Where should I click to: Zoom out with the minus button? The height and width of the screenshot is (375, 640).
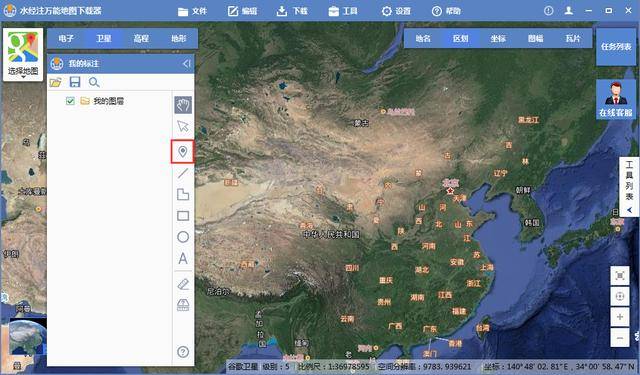point(620,338)
